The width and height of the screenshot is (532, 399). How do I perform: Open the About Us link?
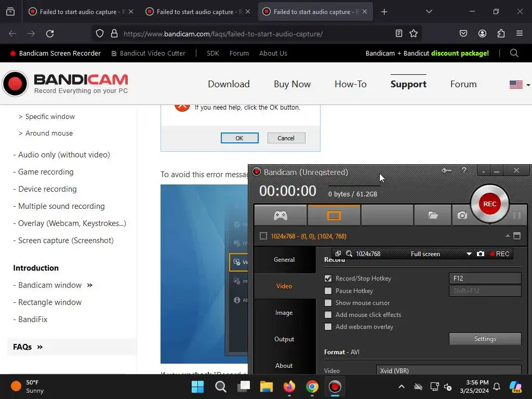(273, 54)
